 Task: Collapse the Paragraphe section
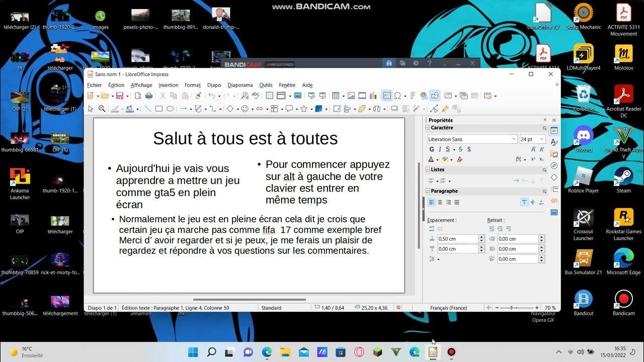pyautogui.click(x=427, y=191)
